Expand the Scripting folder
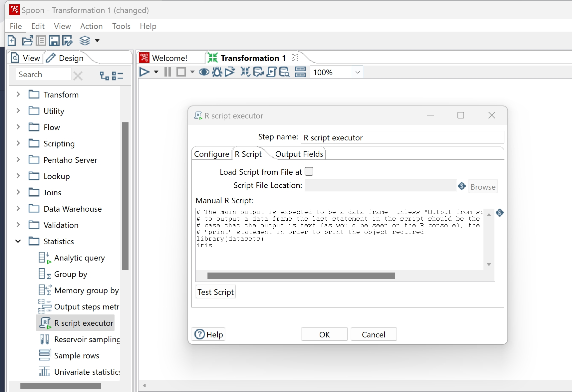The height and width of the screenshot is (392, 572). point(18,143)
